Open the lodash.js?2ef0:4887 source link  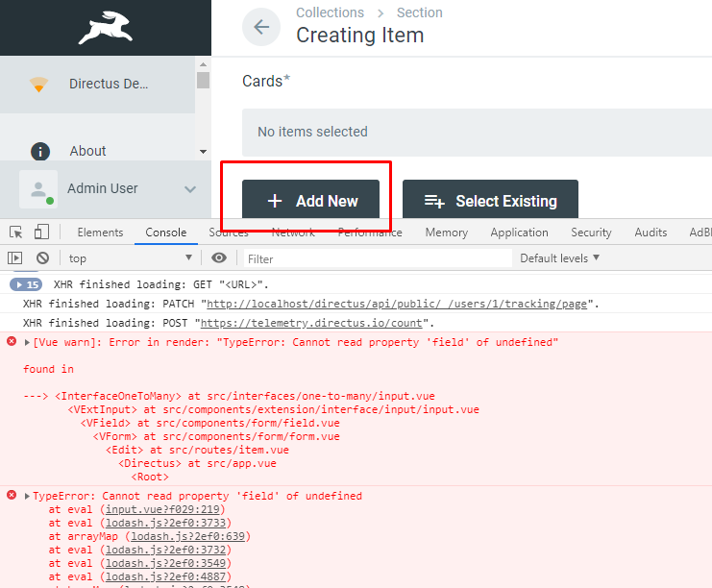(165, 576)
